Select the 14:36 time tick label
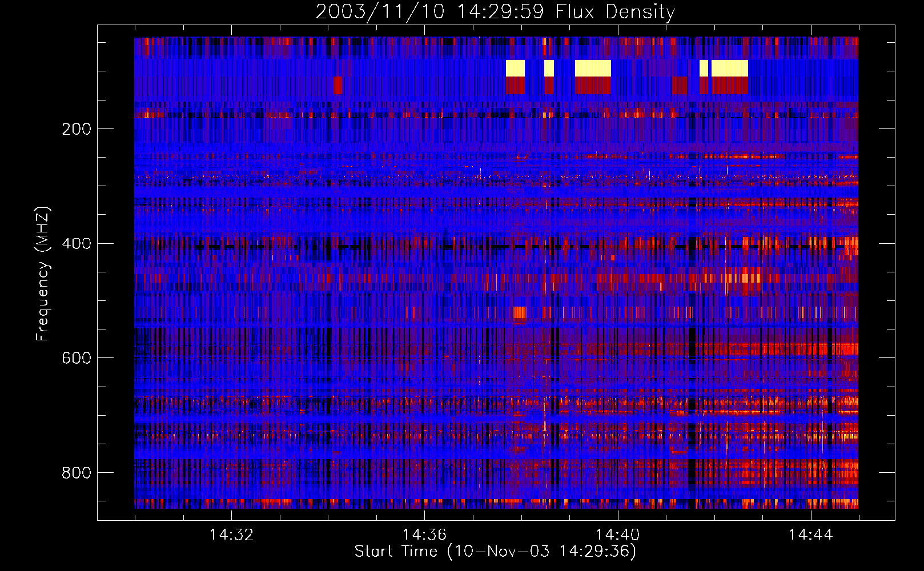924x571 pixels. point(424,534)
